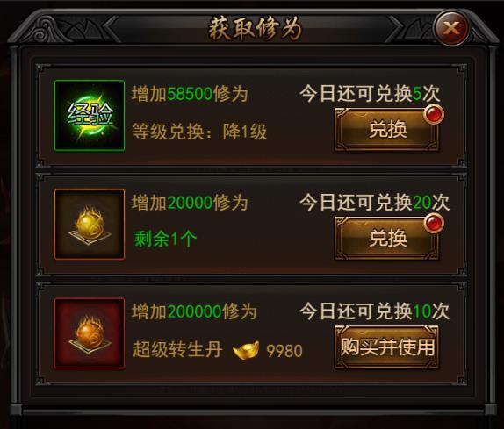The height and width of the screenshot is (429, 504).
Task: Click the 等级兑换:降1级 label
Action: [199, 132]
